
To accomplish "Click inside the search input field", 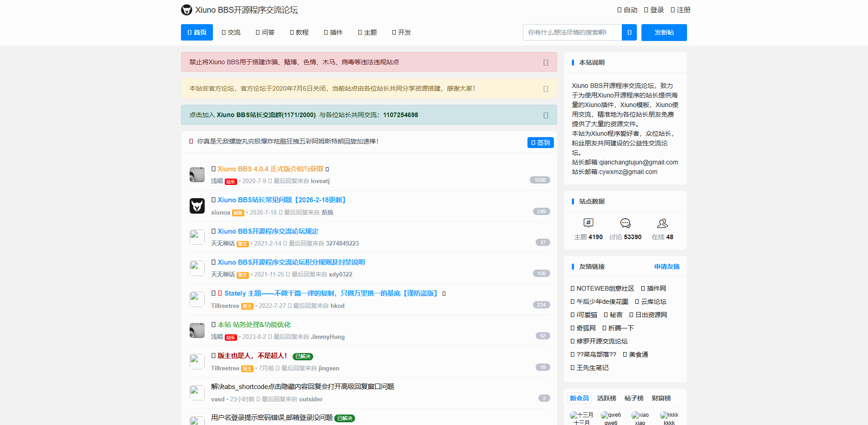I will coord(572,32).
